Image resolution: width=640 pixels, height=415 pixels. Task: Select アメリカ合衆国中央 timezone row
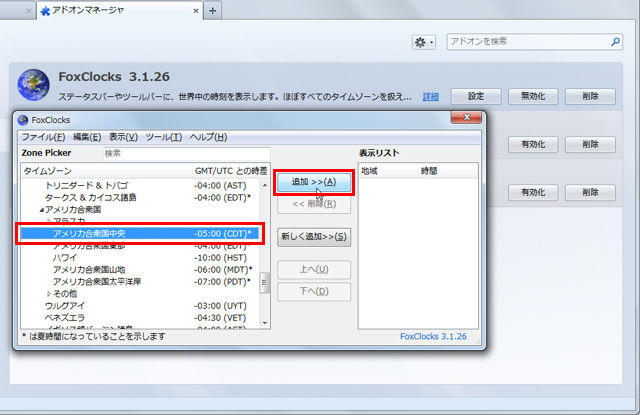tap(140, 234)
